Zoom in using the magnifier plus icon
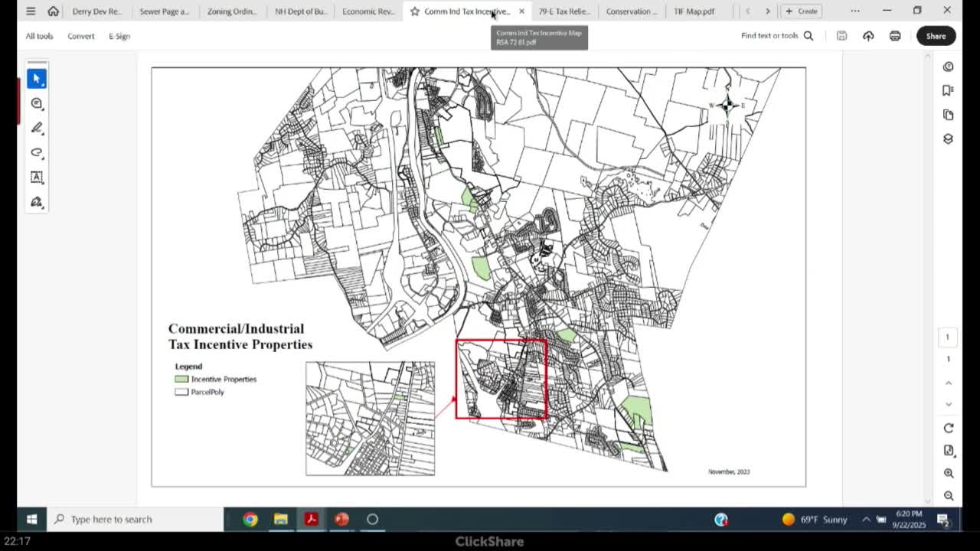 pos(948,474)
